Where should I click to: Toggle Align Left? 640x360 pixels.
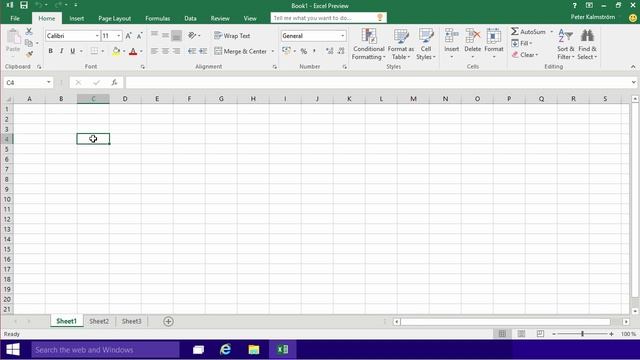[x=154, y=51]
